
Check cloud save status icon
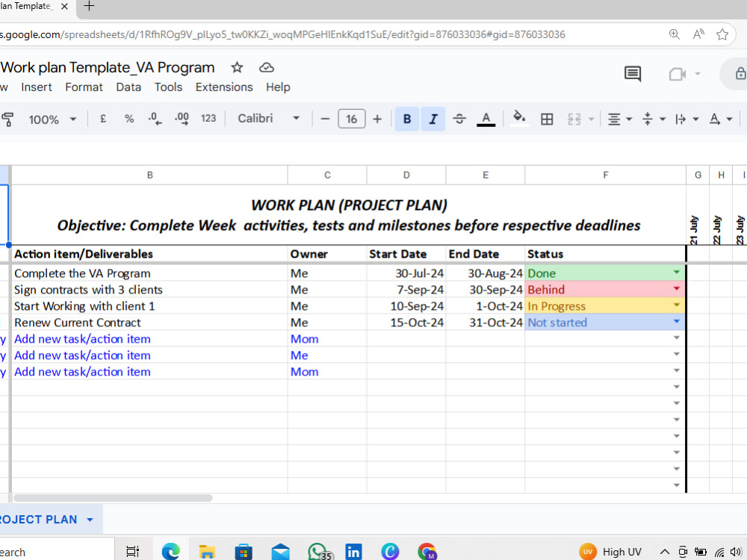267,68
